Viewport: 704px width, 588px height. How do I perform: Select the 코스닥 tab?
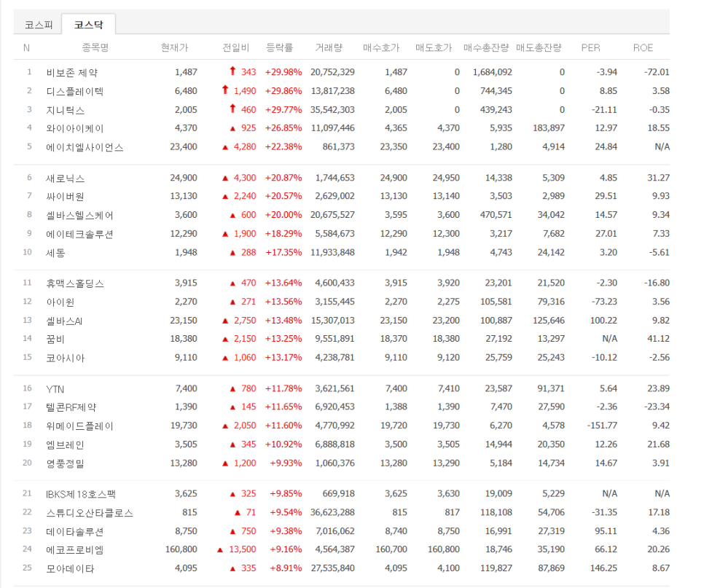pos(89,25)
